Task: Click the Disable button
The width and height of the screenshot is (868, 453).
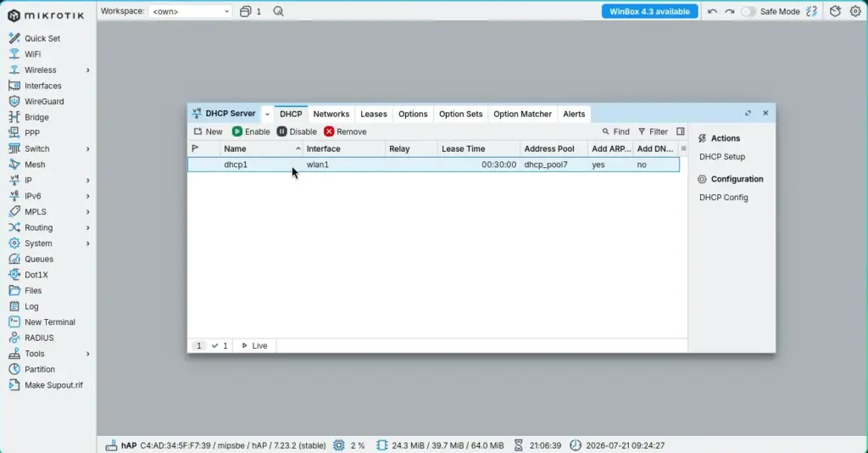Action: pyautogui.click(x=297, y=131)
